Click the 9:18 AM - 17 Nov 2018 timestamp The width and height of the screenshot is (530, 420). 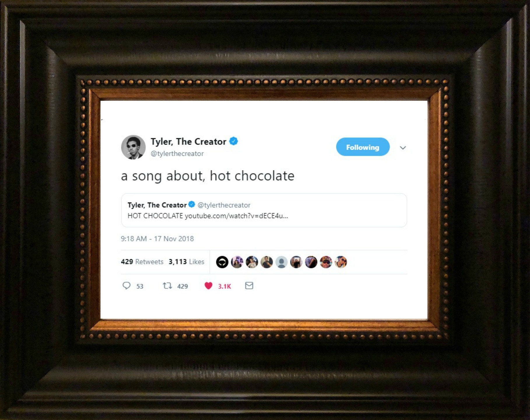point(157,239)
